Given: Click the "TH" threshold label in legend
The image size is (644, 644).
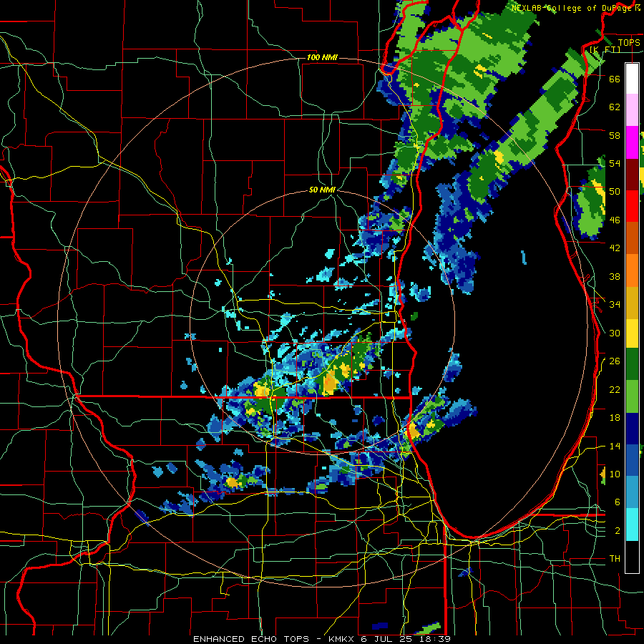Looking at the screenshot, I should pyautogui.click(x=615, y=559).
